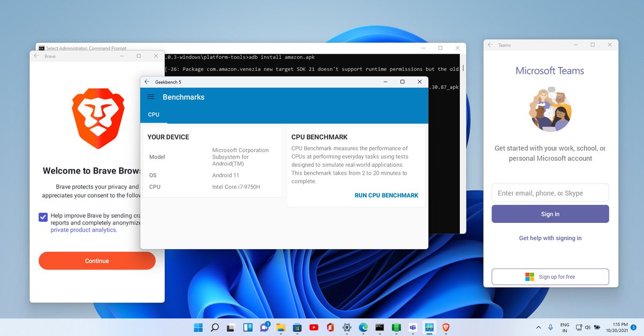Viewport: 644px width, 336px height.
Task: Click the Benchmarks header title
Action: click(x=184, y=97)
